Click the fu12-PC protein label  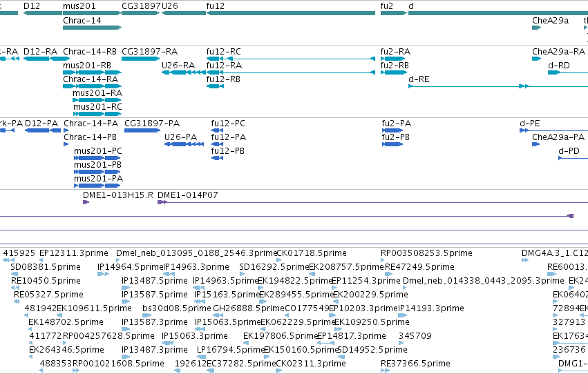point(228,124)
